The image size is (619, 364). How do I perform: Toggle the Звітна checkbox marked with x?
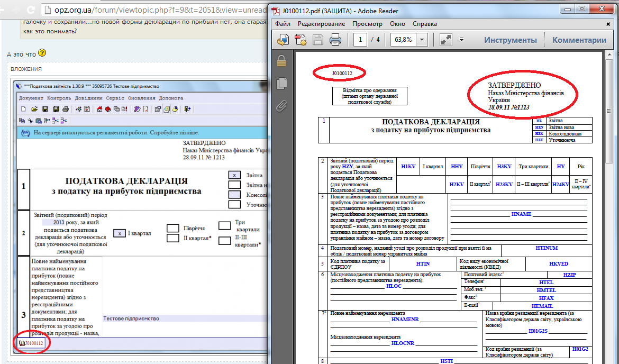click(234, 175)
